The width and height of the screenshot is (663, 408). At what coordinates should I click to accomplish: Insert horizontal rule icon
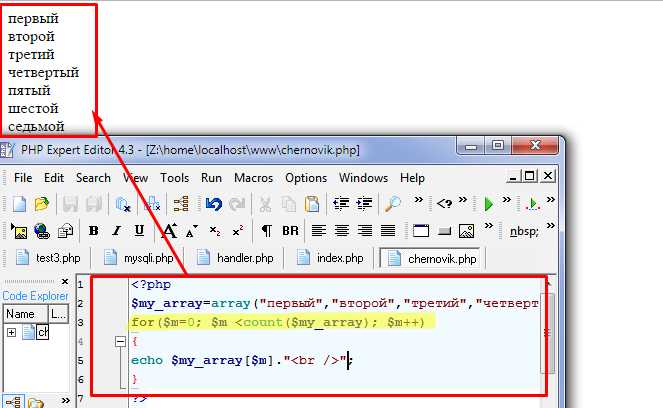tap(444, 231)
